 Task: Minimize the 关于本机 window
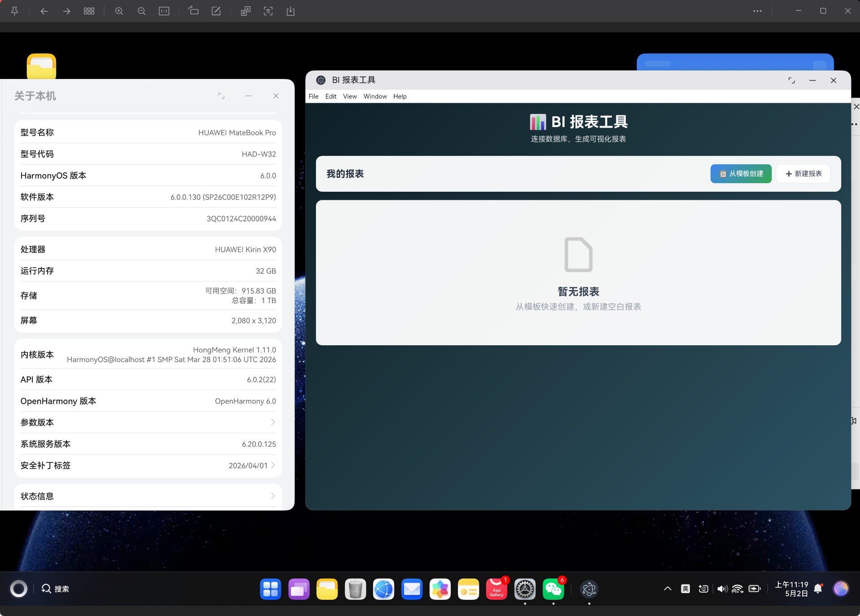click(248, 96)
